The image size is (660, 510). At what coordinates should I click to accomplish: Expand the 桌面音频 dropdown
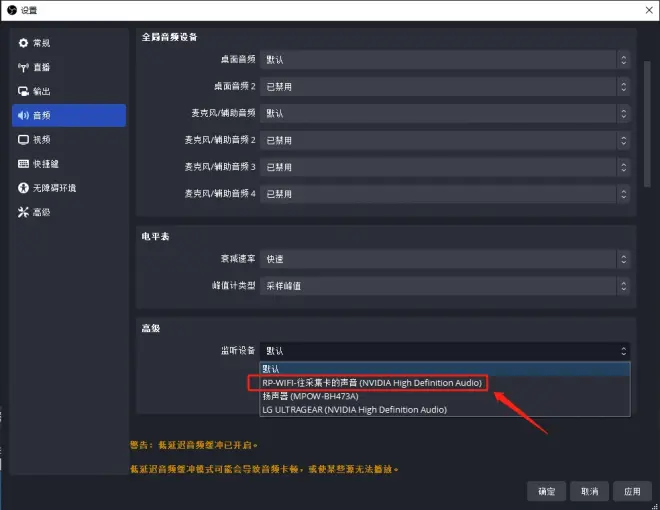(x=445, y=60)
